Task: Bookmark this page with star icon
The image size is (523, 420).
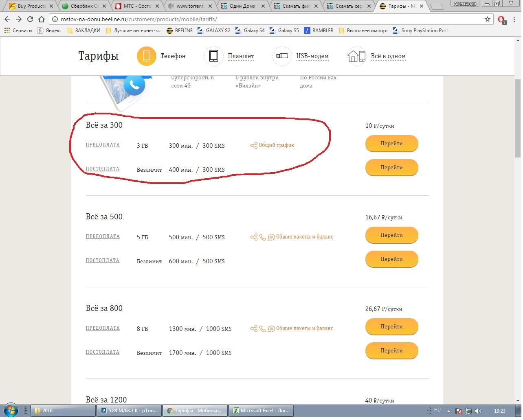Action: [x=488, y=19]
